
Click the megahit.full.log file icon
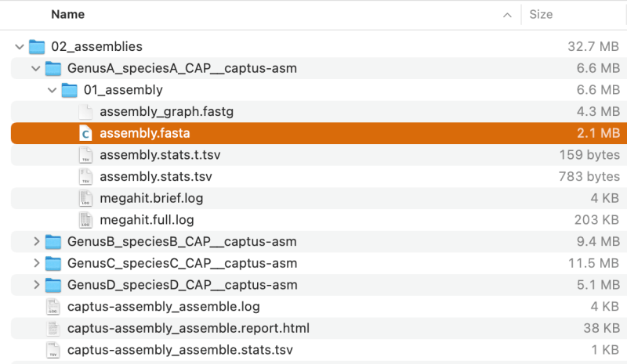click(85, 220)
